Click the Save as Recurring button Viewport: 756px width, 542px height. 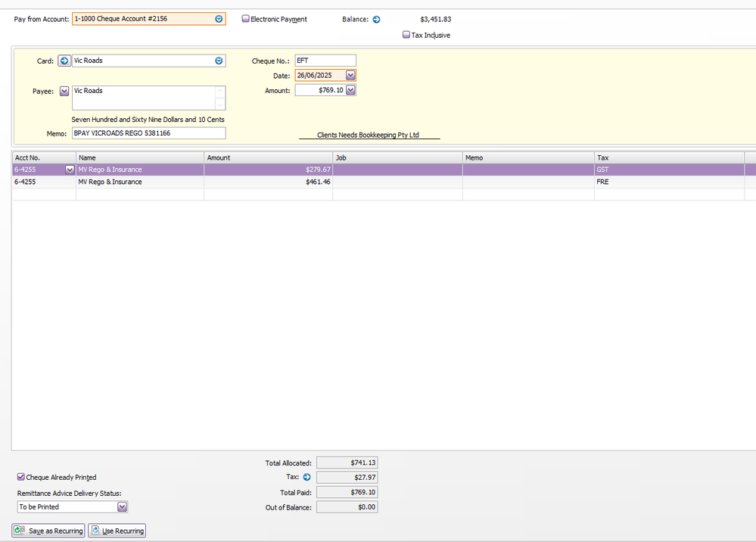49,531
